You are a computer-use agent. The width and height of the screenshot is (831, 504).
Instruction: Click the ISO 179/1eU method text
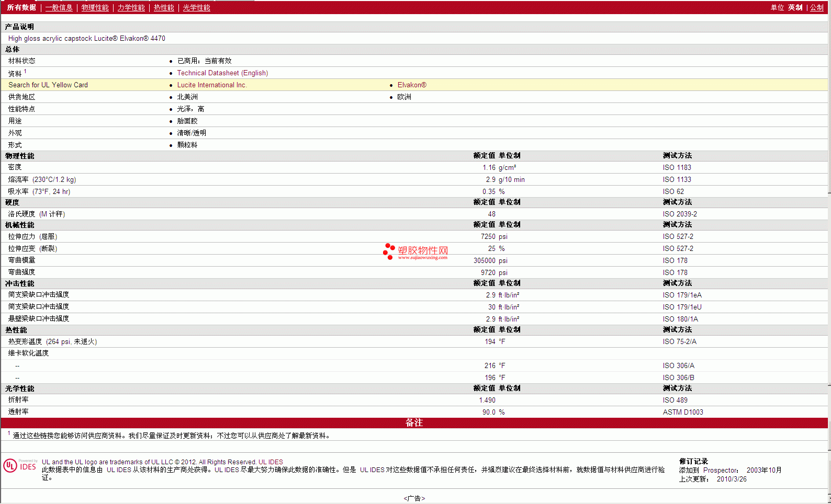pos(682,307)
